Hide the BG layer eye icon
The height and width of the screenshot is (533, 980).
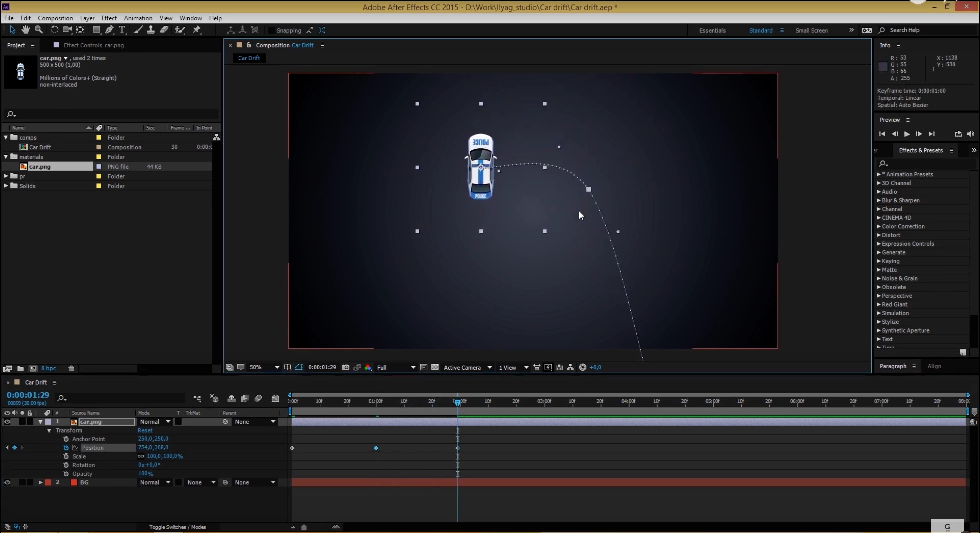coord(7,482)
